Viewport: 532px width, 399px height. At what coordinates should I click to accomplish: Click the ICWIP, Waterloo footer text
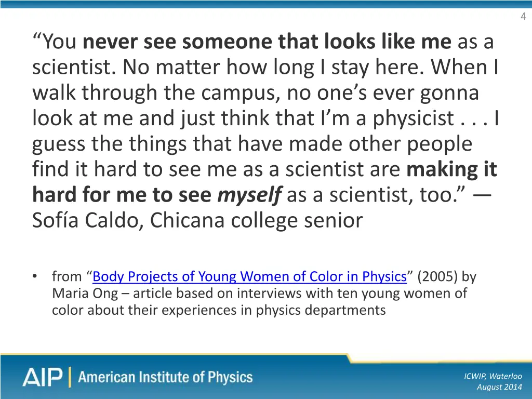493,376
